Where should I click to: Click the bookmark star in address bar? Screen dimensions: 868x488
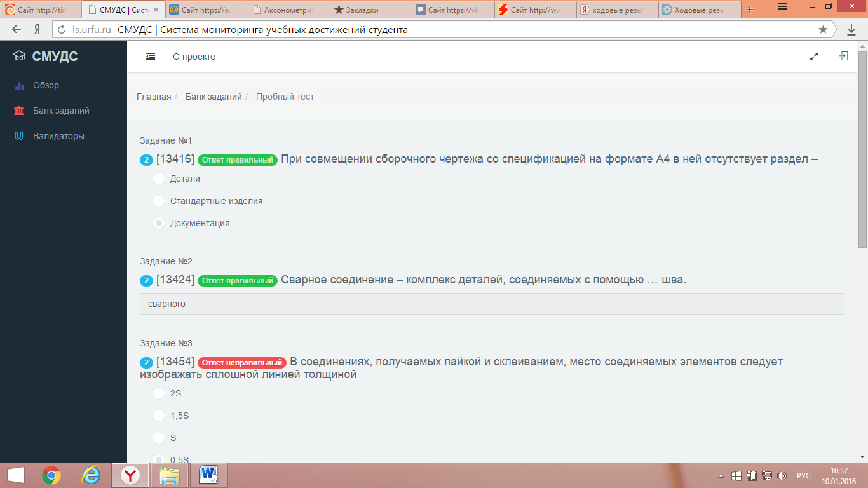coord(823,29)
